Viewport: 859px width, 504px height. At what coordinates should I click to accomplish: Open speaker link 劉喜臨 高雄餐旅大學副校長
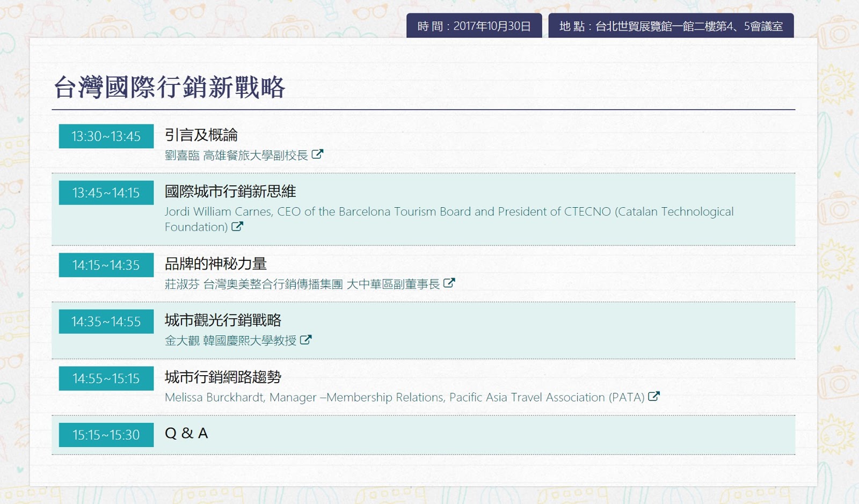point(236,156)
